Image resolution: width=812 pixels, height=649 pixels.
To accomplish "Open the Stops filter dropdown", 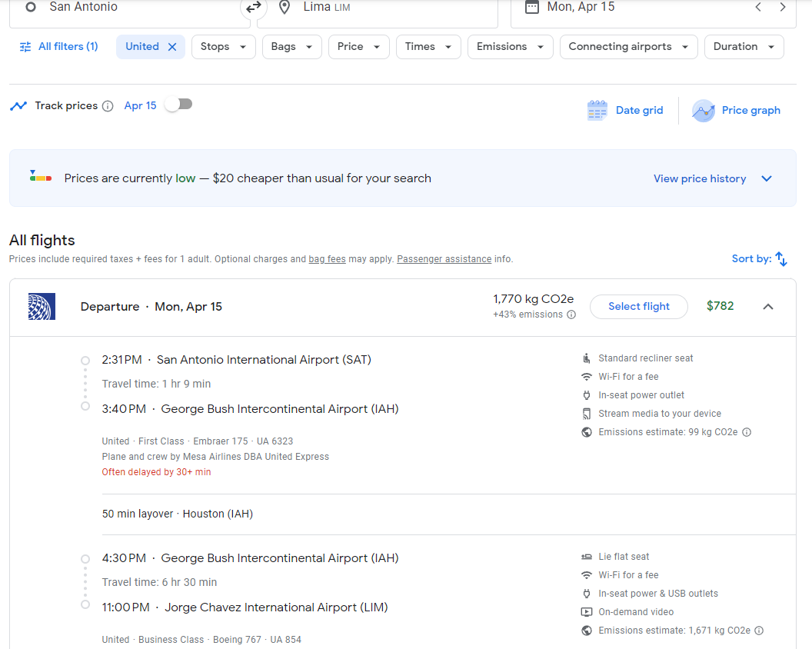I will 223,47.
